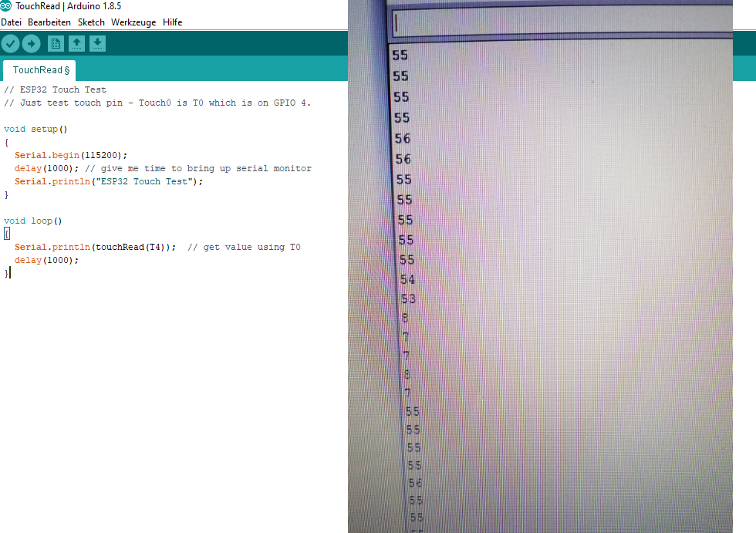
Task: Open a sketch with the Open icon
Action: [76, 44]
